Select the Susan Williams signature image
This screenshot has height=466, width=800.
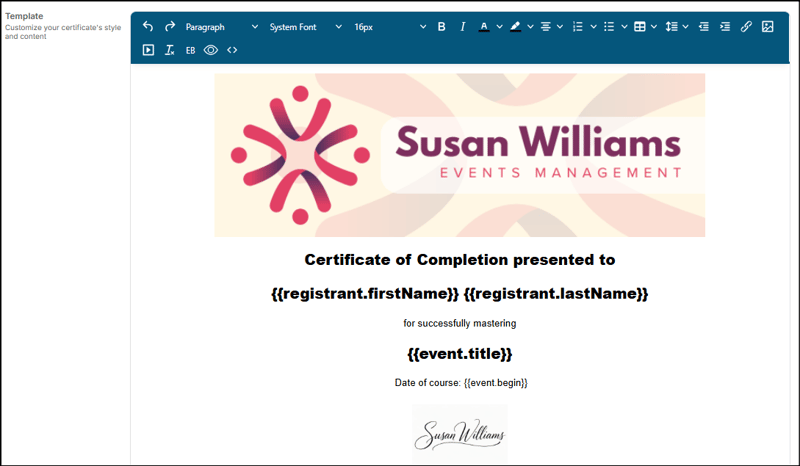click(x=460, y=434)
